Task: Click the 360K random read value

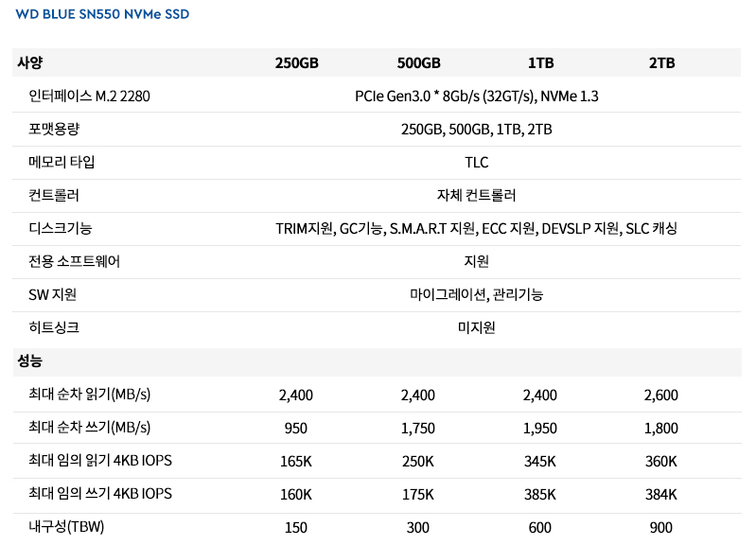Action: 661,462
